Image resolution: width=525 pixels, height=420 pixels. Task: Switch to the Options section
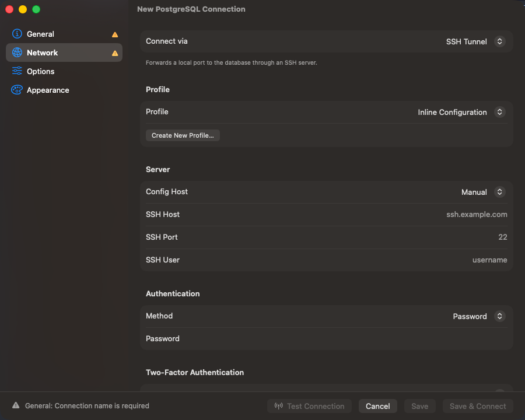tap(64, 71)
